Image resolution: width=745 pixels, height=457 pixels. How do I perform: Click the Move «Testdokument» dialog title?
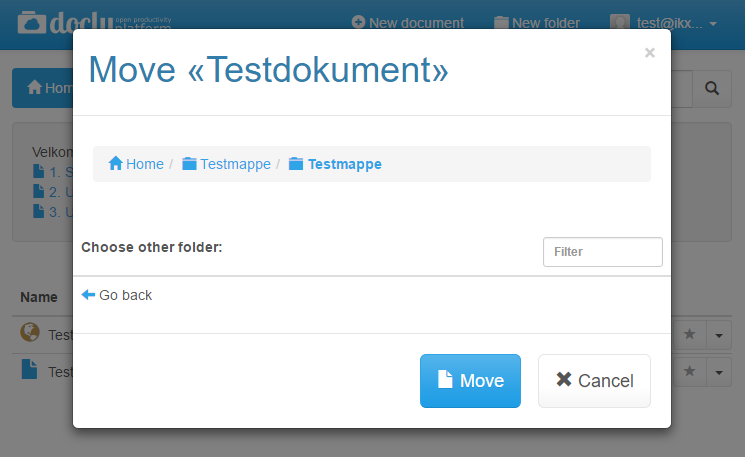pos(268,70)
